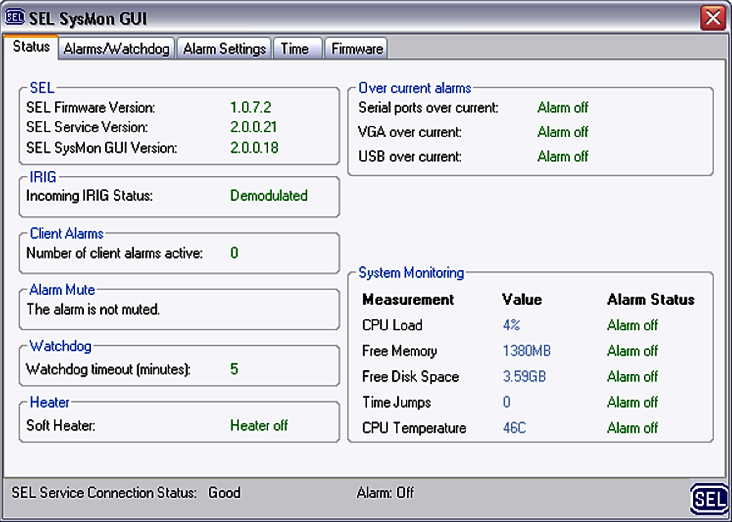Click SysMon GUI Version value 2.0.0.18
Viewport: 732px width, 522px height.
point(254,148)
